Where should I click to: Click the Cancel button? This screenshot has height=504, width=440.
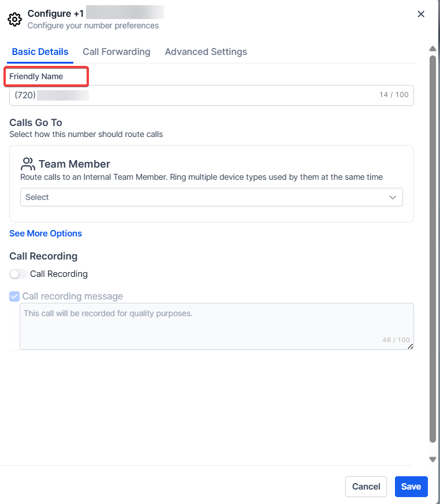tap(366, 487)
